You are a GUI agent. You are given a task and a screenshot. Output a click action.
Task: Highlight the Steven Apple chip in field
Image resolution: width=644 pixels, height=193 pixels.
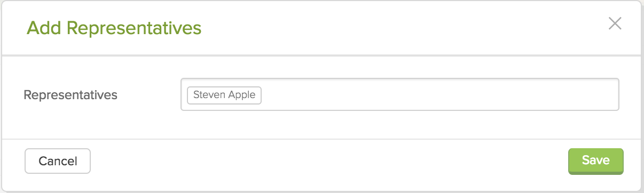click(x=224, y=95)
